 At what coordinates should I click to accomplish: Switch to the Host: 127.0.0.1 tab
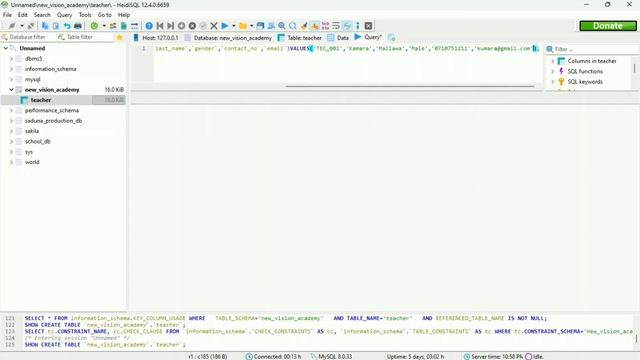[156, 38]
